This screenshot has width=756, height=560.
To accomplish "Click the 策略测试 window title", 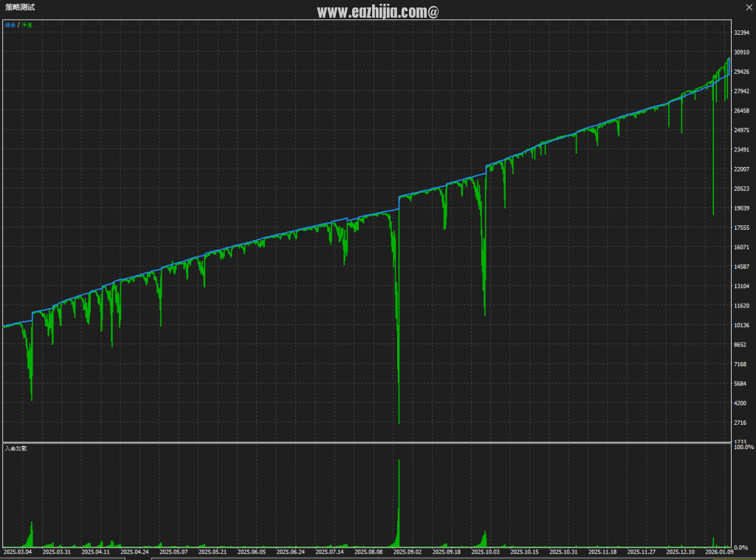I will (x=20, y=7).
